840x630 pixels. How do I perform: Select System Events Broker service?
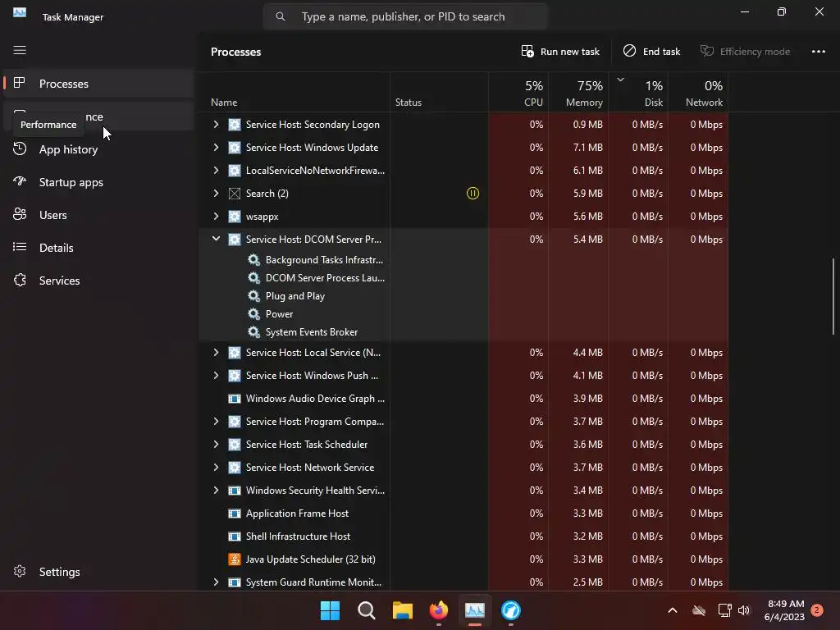[311, 332]
